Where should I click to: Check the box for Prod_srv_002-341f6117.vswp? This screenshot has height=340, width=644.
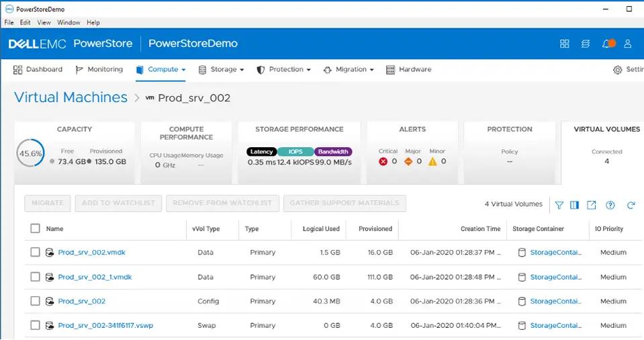[36, 325]
